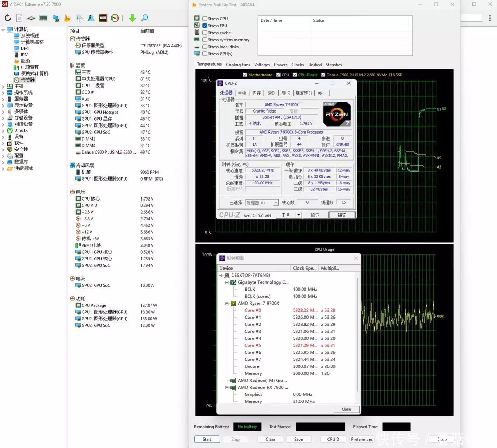497x448 pixels.
Task: Collapse the 计算机 tree node
Action: pyautogui.click(x=3, y=29)
